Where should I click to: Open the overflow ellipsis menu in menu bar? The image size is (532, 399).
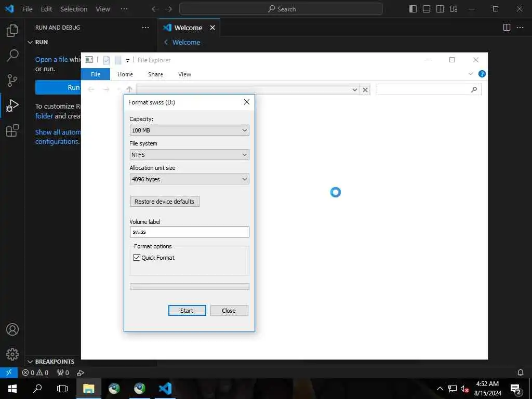tap(124, 9)
